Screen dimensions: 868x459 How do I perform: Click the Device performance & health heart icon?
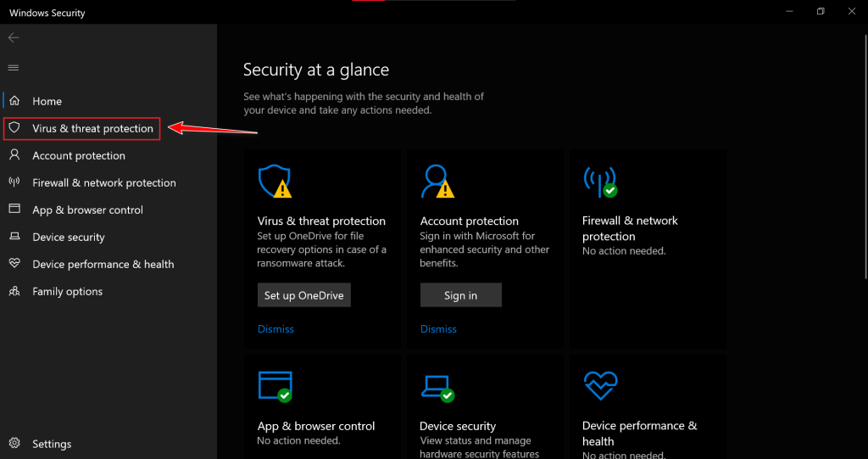(600, 386)
